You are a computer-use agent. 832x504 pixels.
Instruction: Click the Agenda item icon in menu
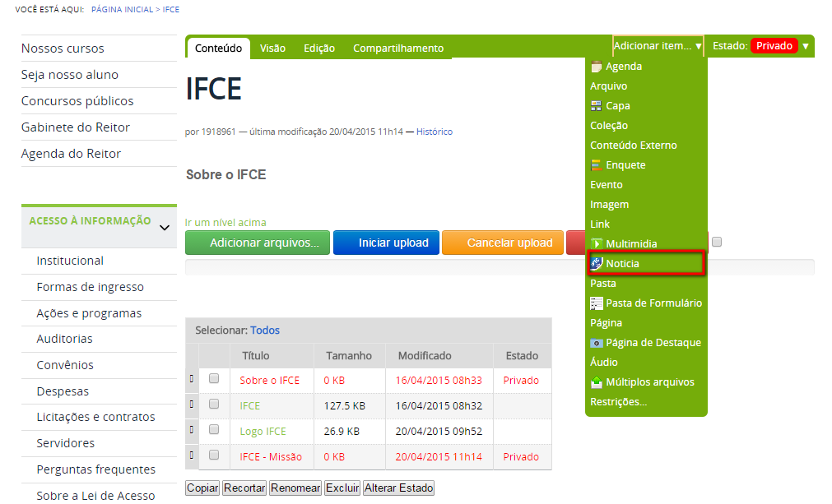point(597,67)
